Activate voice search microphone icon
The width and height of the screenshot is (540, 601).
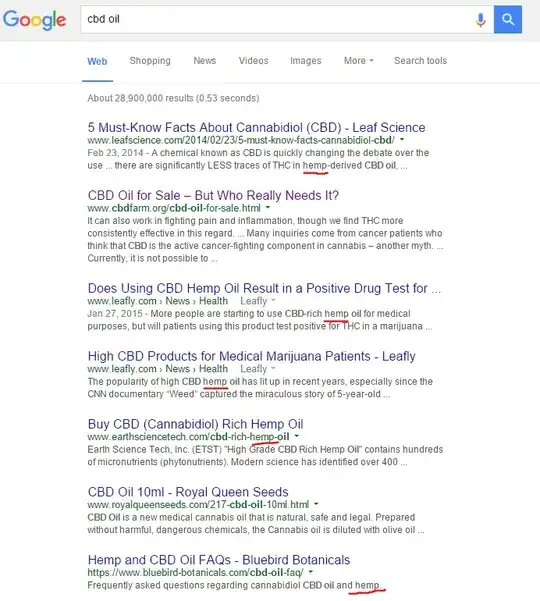tap(481, 20)
